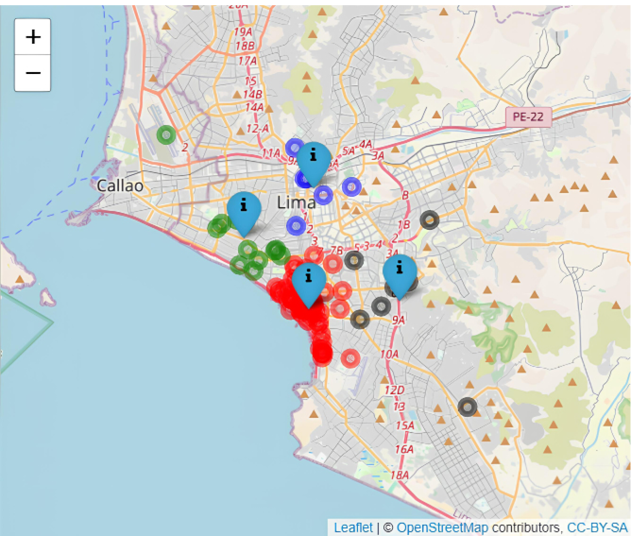The height and width of the screenshot is (540, 634).
Task: Select the easternmost blue circle marker
Action: (x=351, y=186)
